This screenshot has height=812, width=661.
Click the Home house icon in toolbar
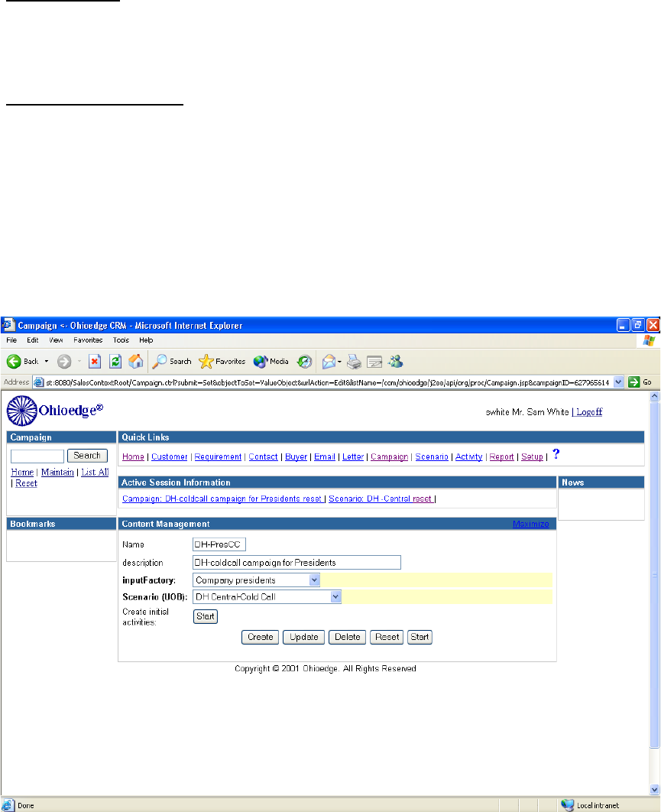pyautogui.click(x=135, y=361)
